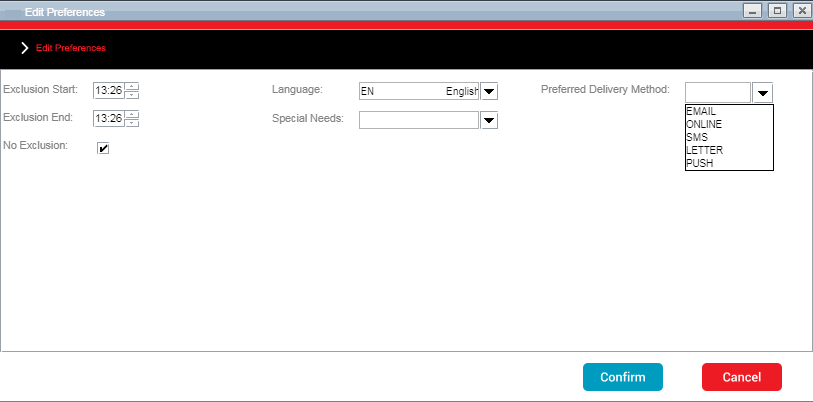Viewport: 813px width, 402px height.
Task: Decrease Exclusion Start time with down arrow
Action: [133, 95]
